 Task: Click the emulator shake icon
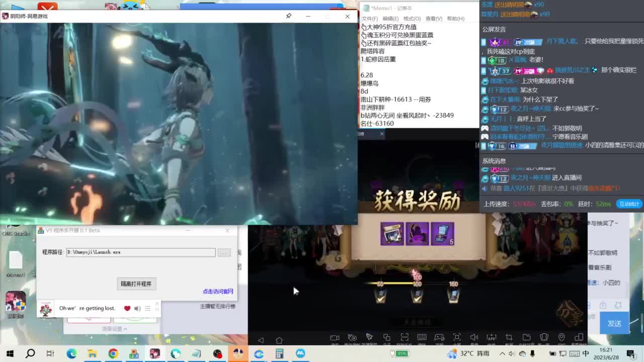coord(544,337)
